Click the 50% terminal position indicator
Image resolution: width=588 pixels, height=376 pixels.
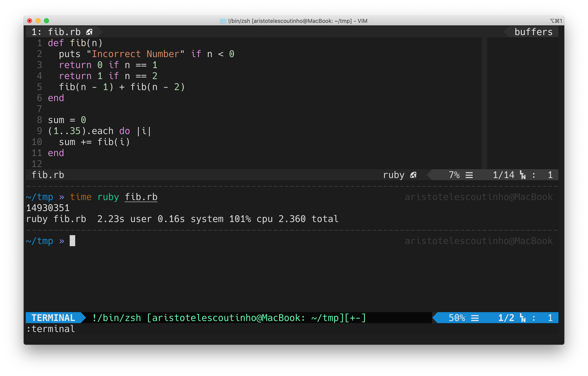click(x=457, y=318)
